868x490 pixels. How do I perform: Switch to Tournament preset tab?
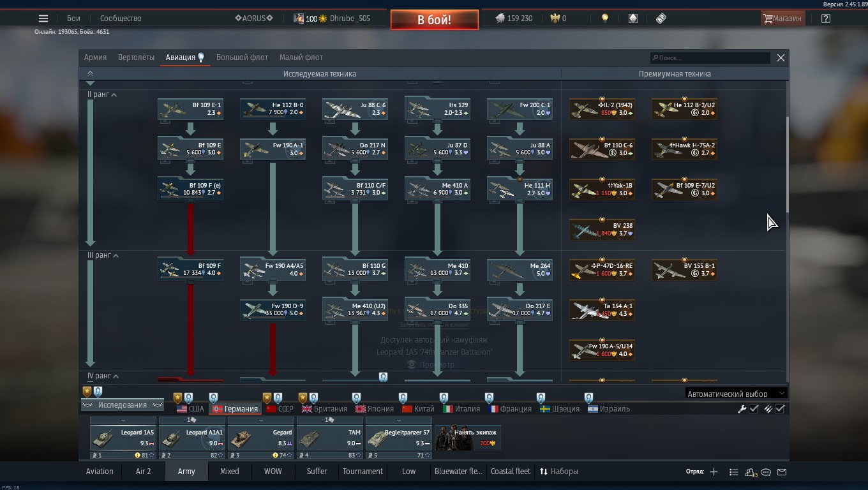(363, 471)
